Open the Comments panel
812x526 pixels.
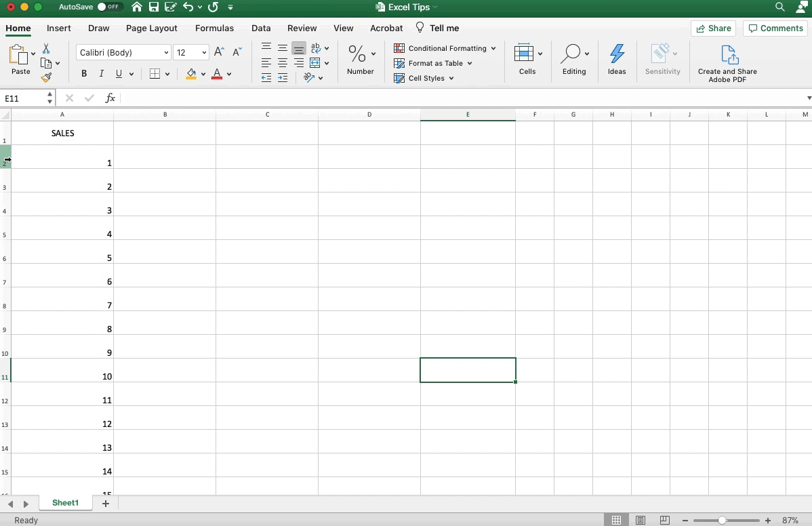point(775,28)
